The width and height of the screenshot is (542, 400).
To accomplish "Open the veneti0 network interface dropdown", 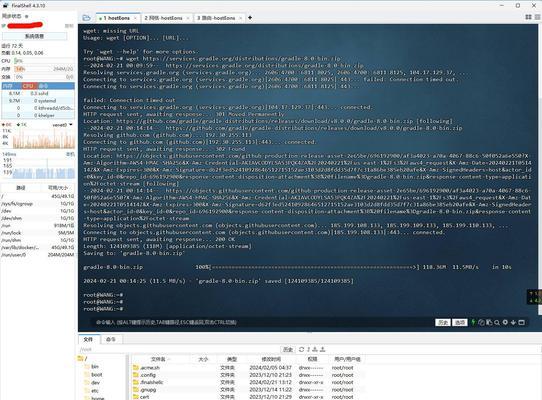I will [x=63, y=125].
